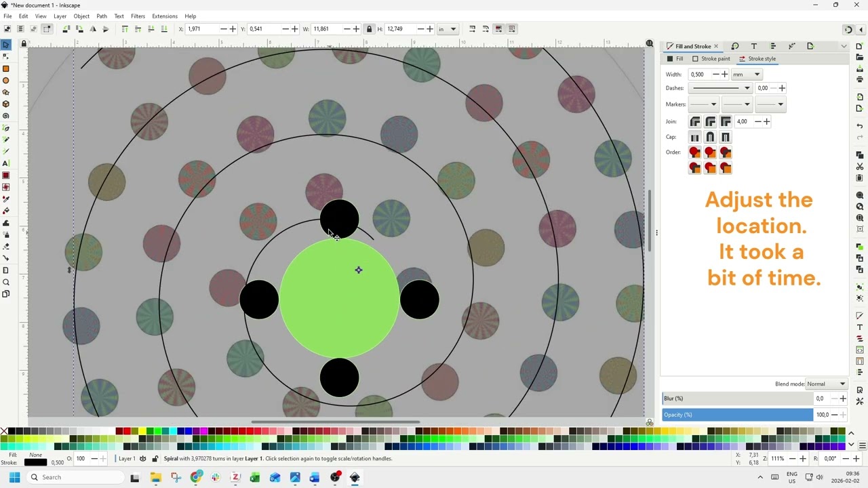Switch to the Stroke paint tab
868x488 pixels.
coord(711,59)
